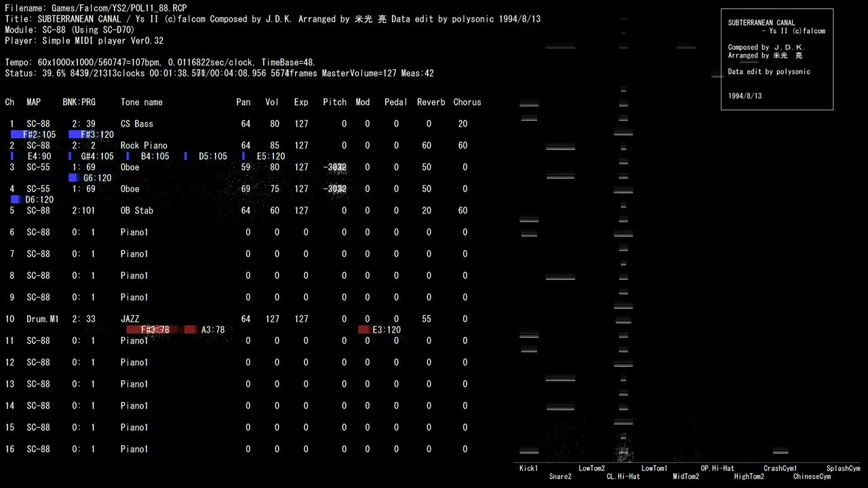Screen dimensions: 868x488
Task: Click the G6:120 note bar on channel 3
Action: pyautogui.click(x=90, y=178)
